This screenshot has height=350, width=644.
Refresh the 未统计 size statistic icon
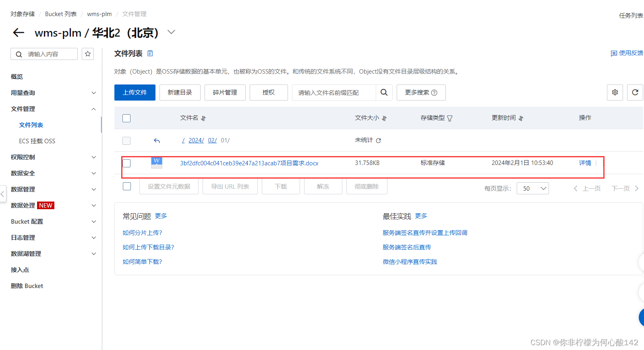click(379, 140)
